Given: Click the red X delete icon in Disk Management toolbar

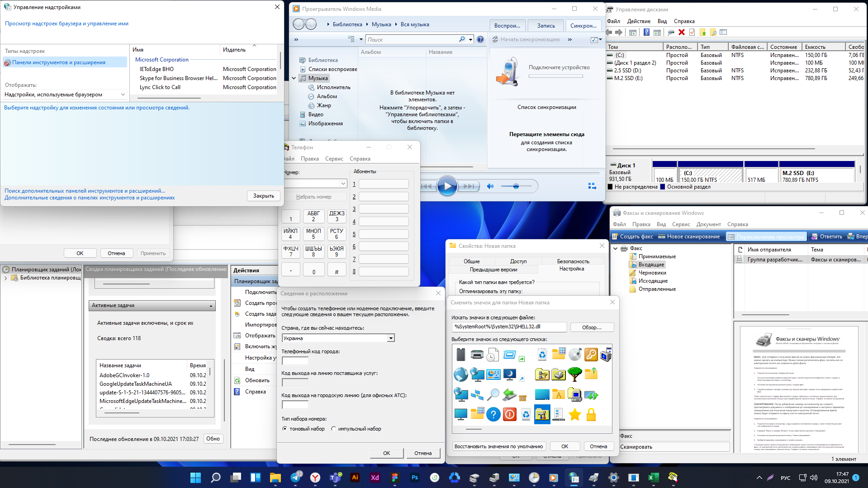Looking at the screenshot, I should tap(681, 33).
